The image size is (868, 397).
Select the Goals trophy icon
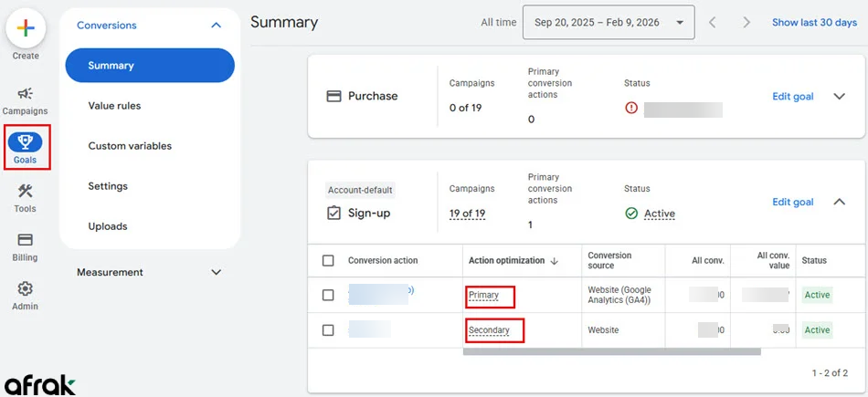pyautogui.click(x=26, y=142)
